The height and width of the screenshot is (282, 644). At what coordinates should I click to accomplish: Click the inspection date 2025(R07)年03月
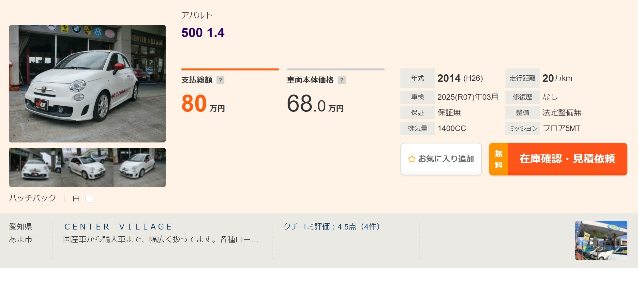(x=468, y=97)
